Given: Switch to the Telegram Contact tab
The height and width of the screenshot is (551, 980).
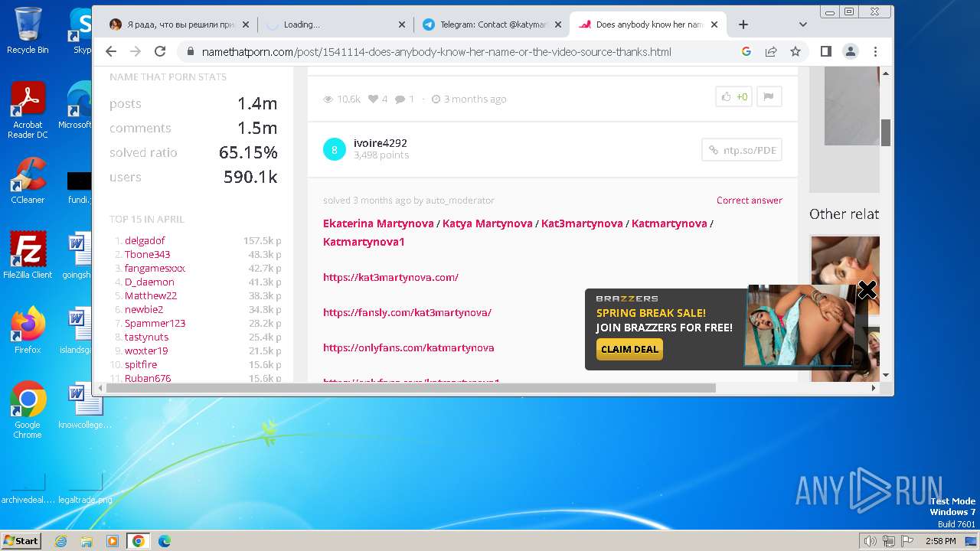Looking at the screenshot, I should [x=492, y=24].
